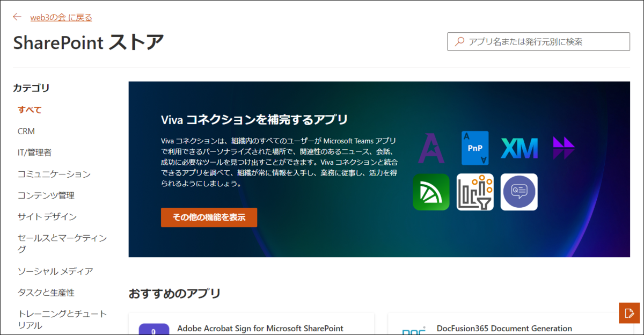Click the XM app icon
The width and height of the screenshot is (644, 335).
tap(519, 148)
